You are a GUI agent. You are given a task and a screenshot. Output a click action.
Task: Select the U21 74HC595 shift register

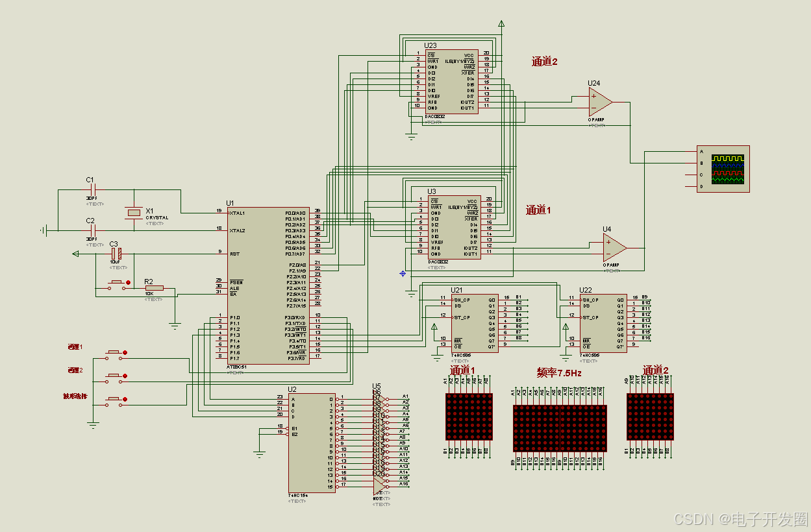click(x=474, y=323)
